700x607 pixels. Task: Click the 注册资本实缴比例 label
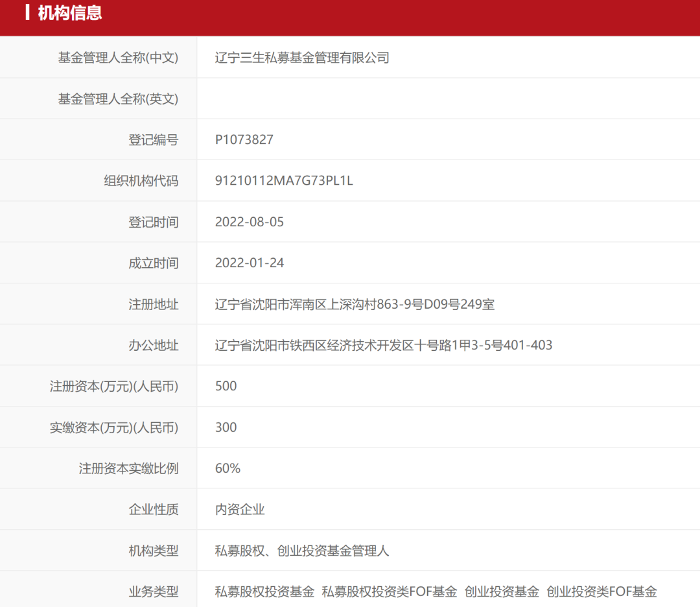click(x=128, y=468)
